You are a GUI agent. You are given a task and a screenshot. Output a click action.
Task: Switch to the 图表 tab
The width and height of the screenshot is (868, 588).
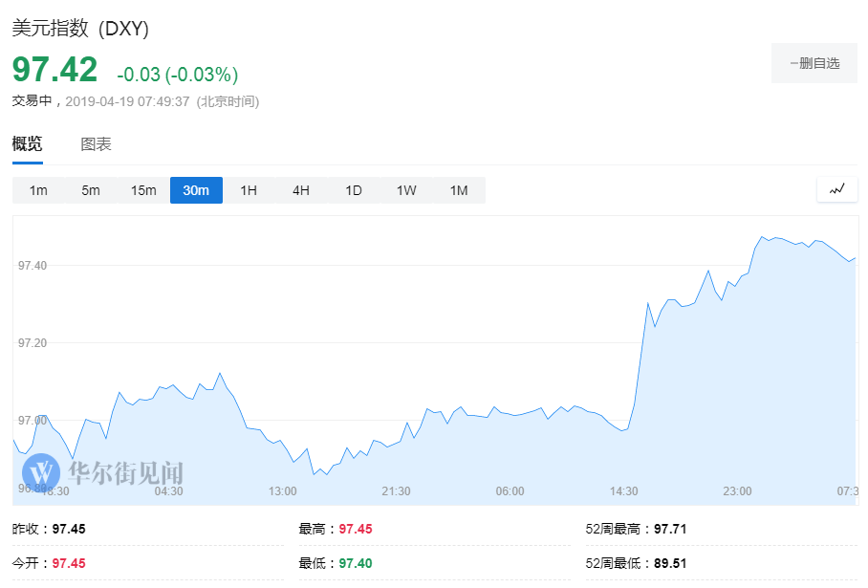96,144
